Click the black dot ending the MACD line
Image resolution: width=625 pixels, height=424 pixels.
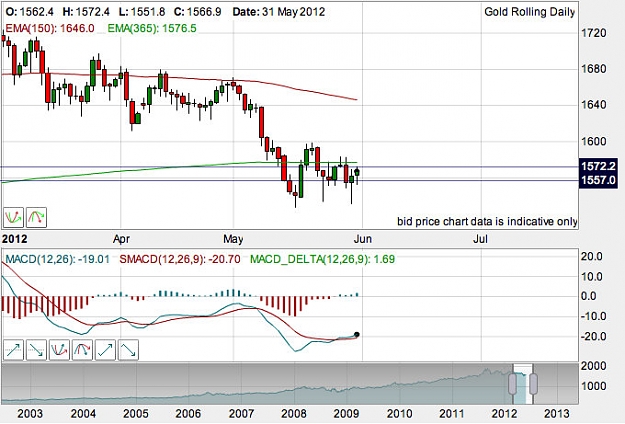[x=357, y=335]
